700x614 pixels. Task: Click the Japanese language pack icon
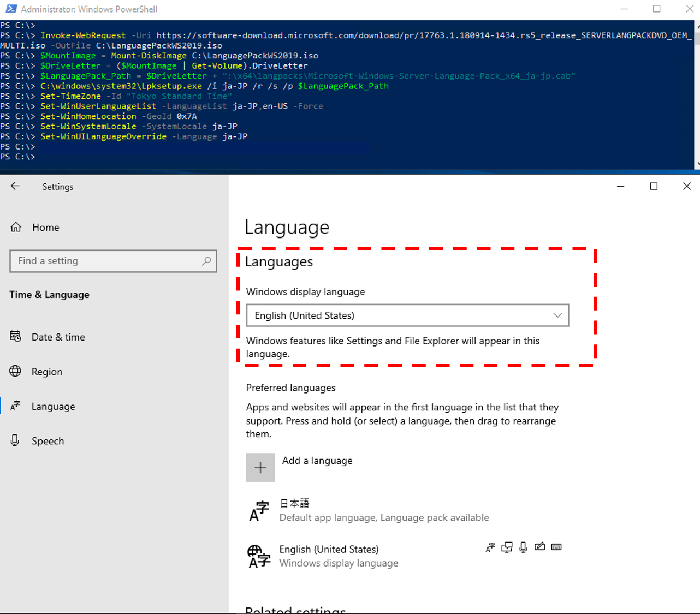point(259,511)
